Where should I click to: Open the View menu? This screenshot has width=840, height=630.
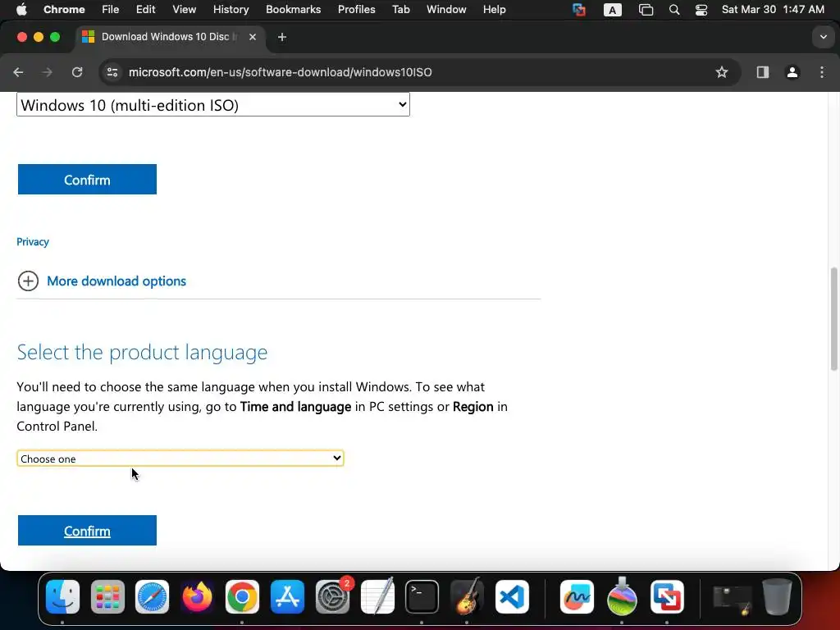pos(185,10)
